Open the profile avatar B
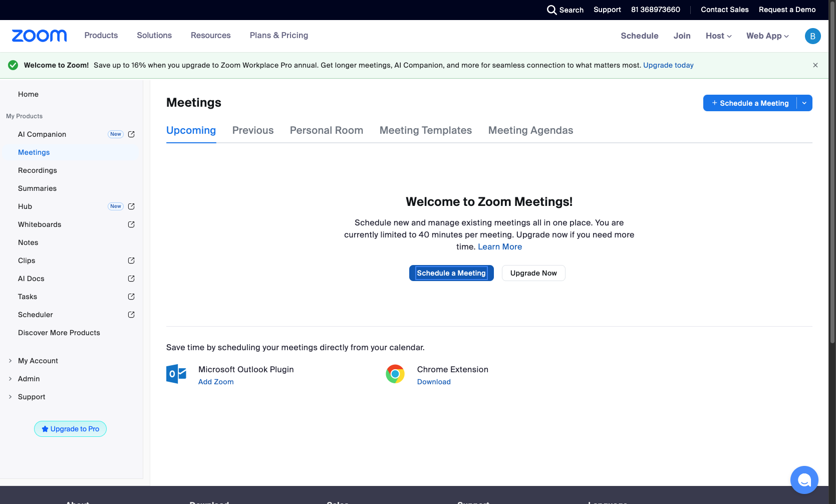This screenshot has width=836, height=504. tap(812, 36)
